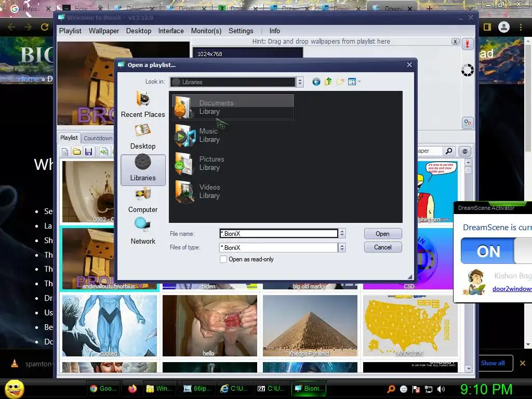Image resolution: width=532 pixels, height=399 pixels.
Task: Click Show all in downloads bar
Action: pyautogui.click(x=493, y=363)
